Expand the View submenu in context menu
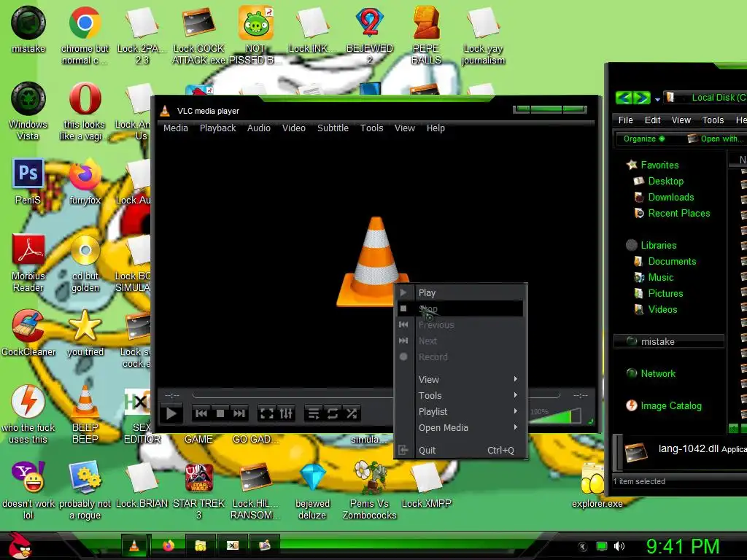Viewport: 747px width, 560px height. [x=460, y=379]
